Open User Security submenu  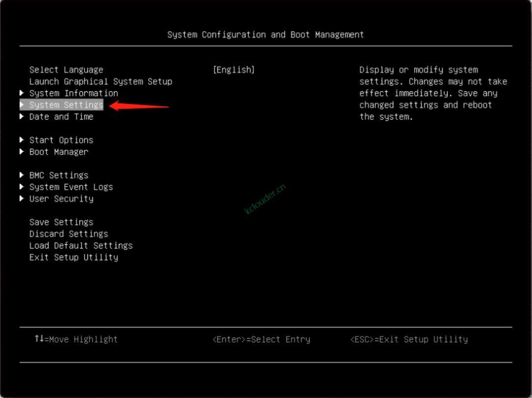[61, 199]
